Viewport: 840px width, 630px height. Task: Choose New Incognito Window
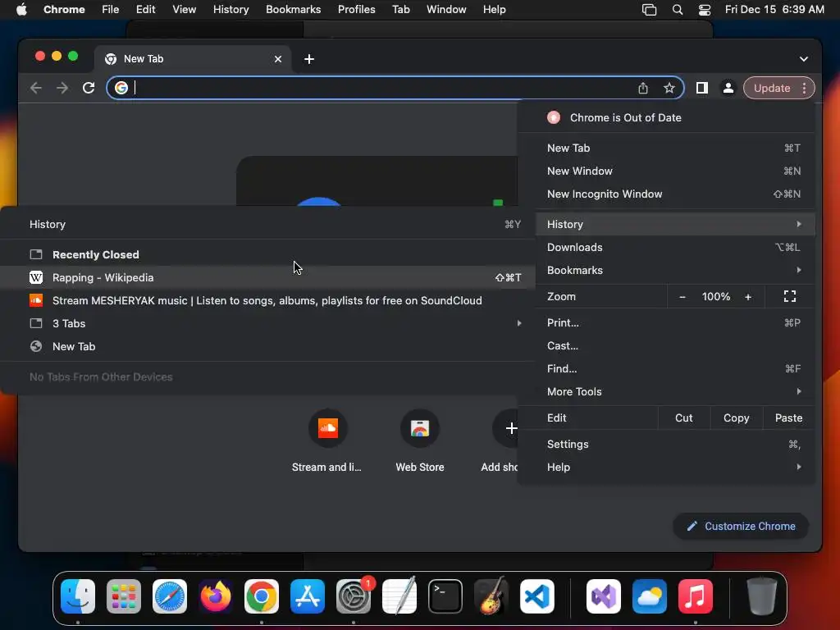pos(674,194)
